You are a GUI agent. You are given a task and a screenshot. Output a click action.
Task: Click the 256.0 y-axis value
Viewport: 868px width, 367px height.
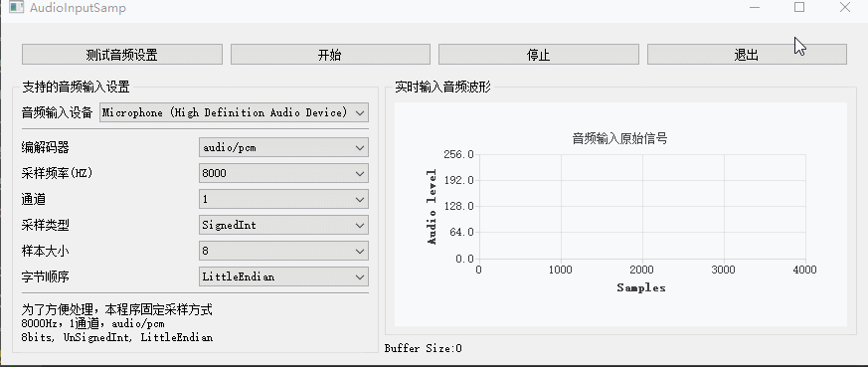pyautogui.click(x=458, y=154)
